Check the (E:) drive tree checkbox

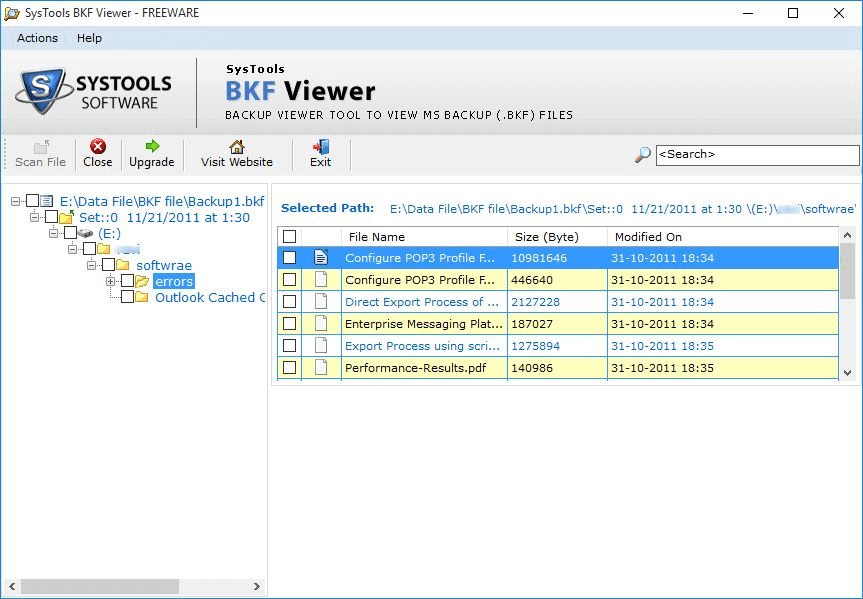[70, 233]
